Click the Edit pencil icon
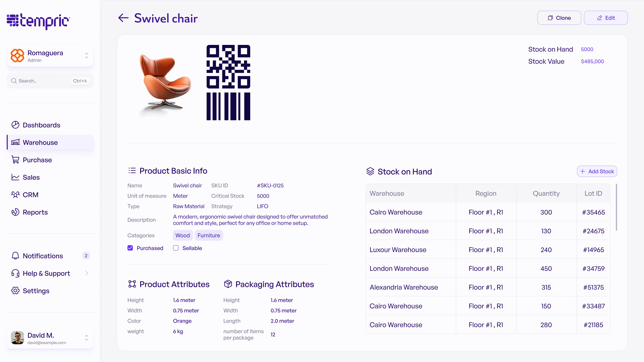 click(600, 18)
